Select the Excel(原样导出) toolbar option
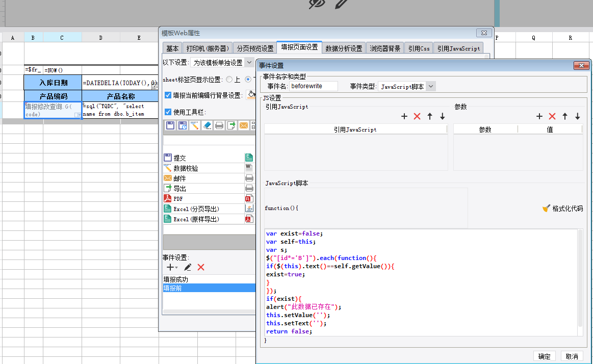The image size is (593, 364). click(204, 219)
